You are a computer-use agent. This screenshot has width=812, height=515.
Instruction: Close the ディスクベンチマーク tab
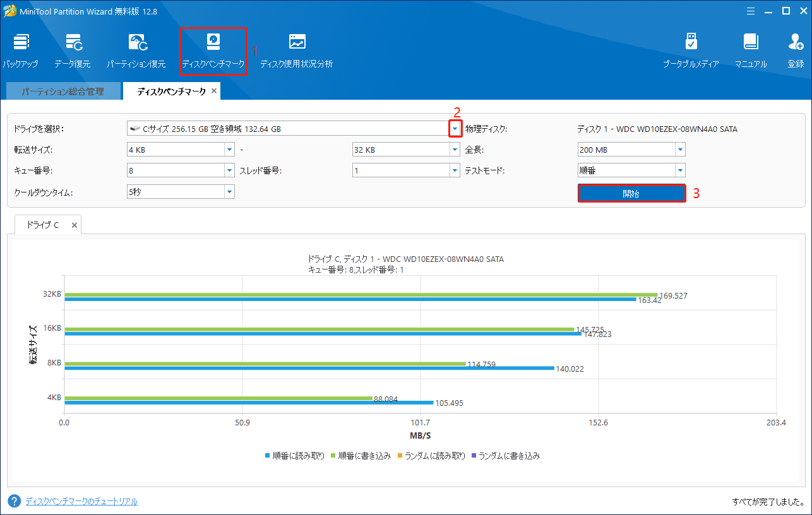(x=214, y=91)
